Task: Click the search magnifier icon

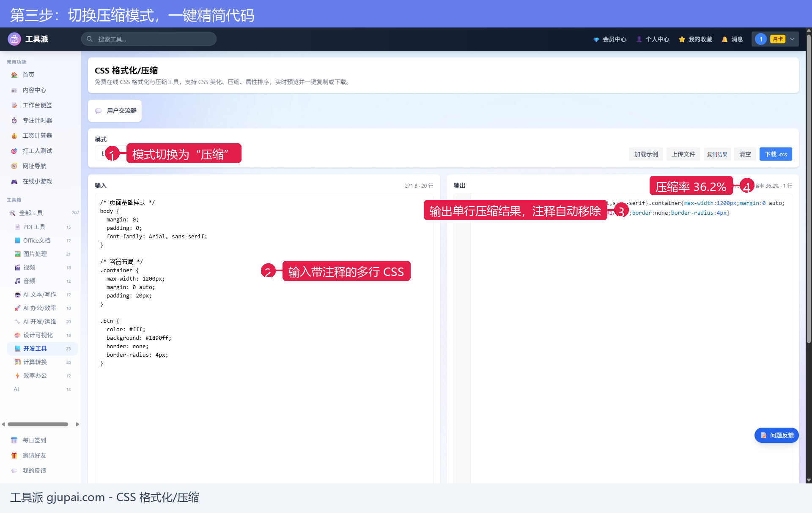Action: pyautogui.click(x=90, y=39)
